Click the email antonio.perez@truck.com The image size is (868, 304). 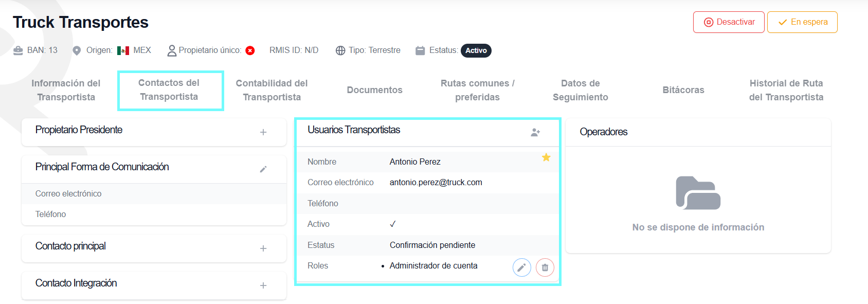pos(436,183)
